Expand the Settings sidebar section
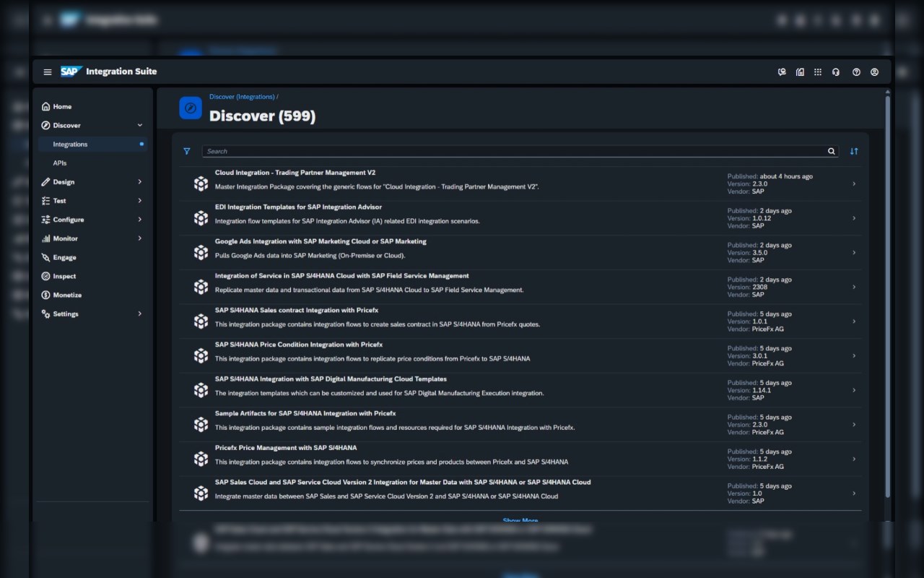Image resolution: width=924 pixels, height=578 pixels. point(140,314)
